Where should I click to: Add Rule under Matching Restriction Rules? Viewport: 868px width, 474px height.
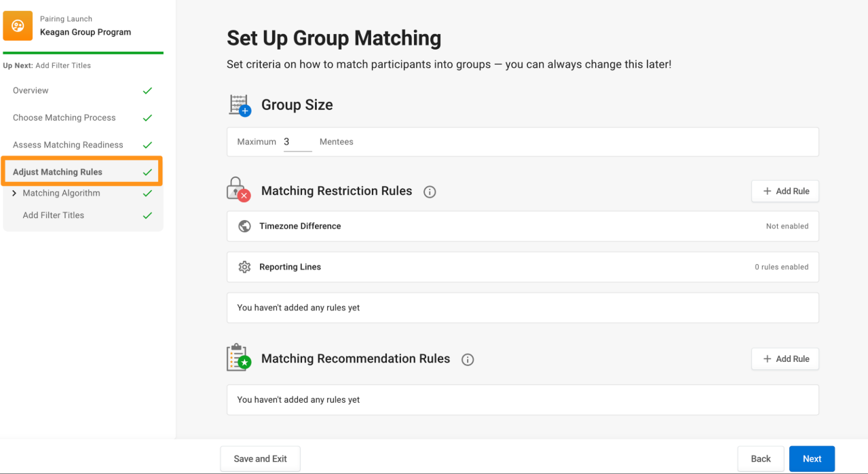pos(785,192)
